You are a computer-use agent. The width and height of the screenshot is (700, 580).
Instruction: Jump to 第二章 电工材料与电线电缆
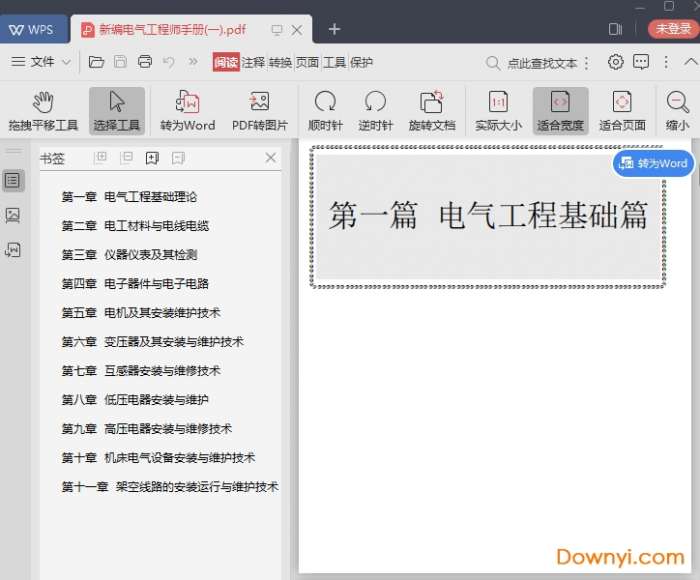[135, 225]
